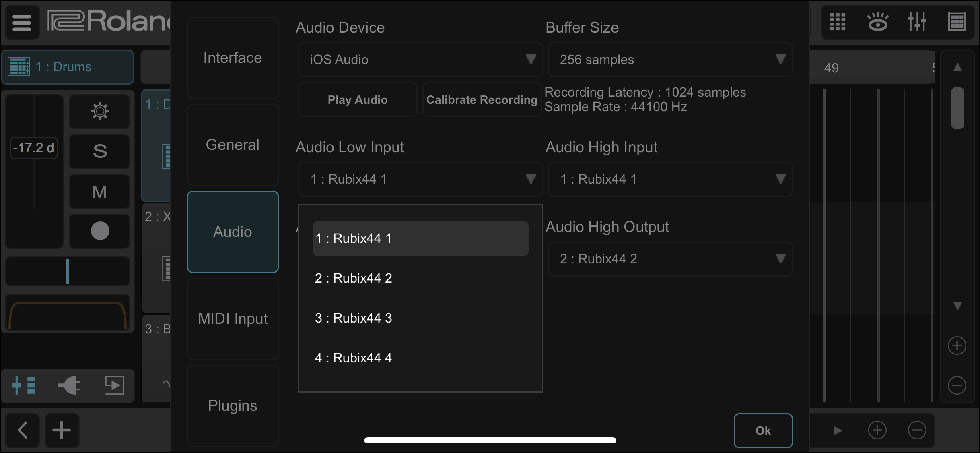Open the pad grid view icon
The height and width of the screenshot is (453, 980).
point(838,22)
